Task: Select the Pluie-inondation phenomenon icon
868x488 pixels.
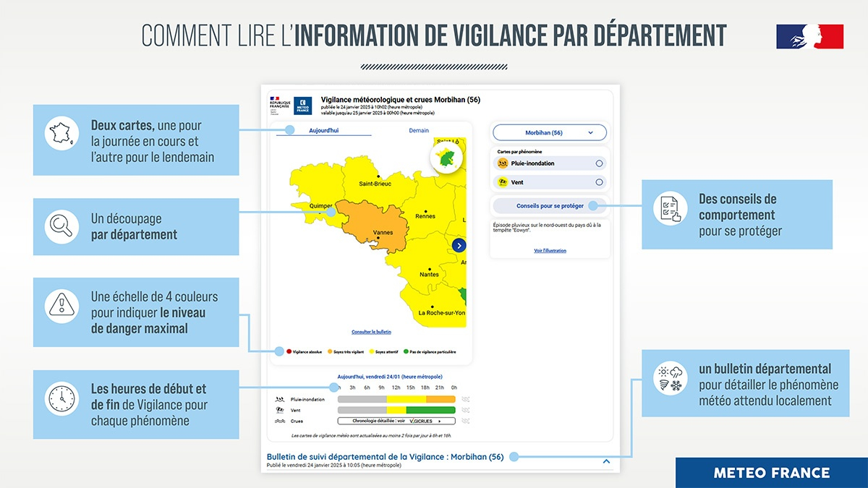Action: [503, 163]
